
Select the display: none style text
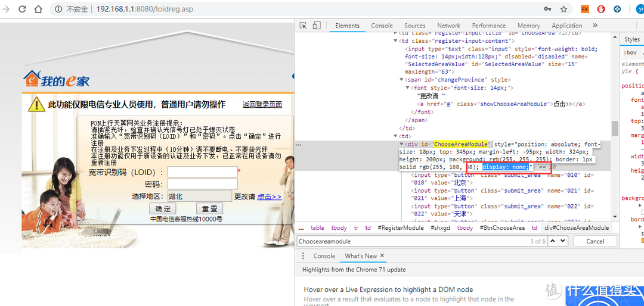click(507, 167)
